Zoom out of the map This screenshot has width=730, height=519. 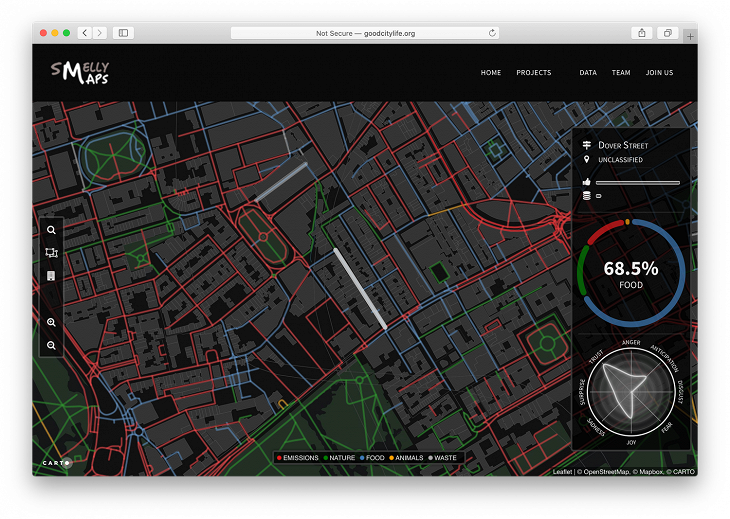pos(51,346)
